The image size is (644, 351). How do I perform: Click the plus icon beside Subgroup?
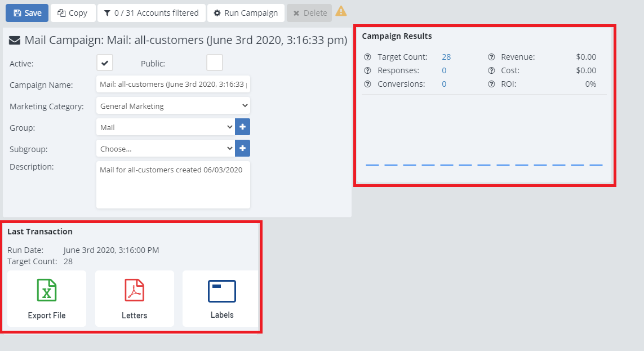(242, 149)
